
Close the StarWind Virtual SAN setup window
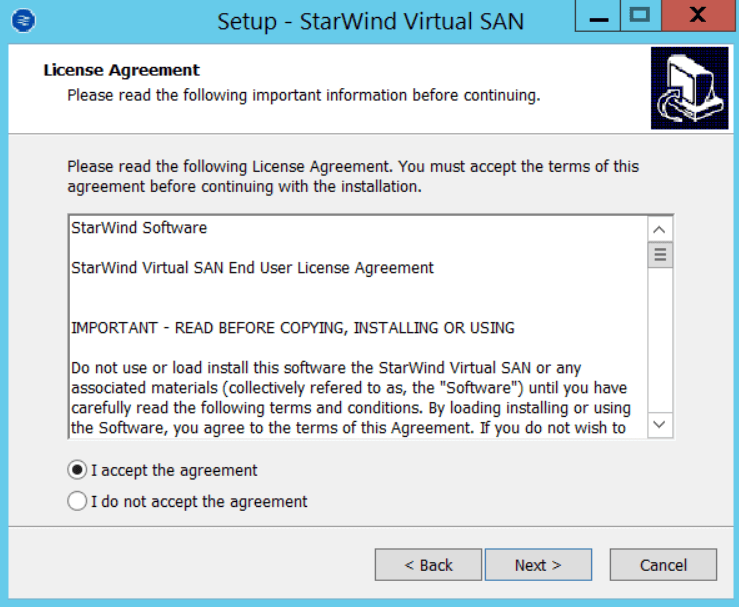click(698, 16)
